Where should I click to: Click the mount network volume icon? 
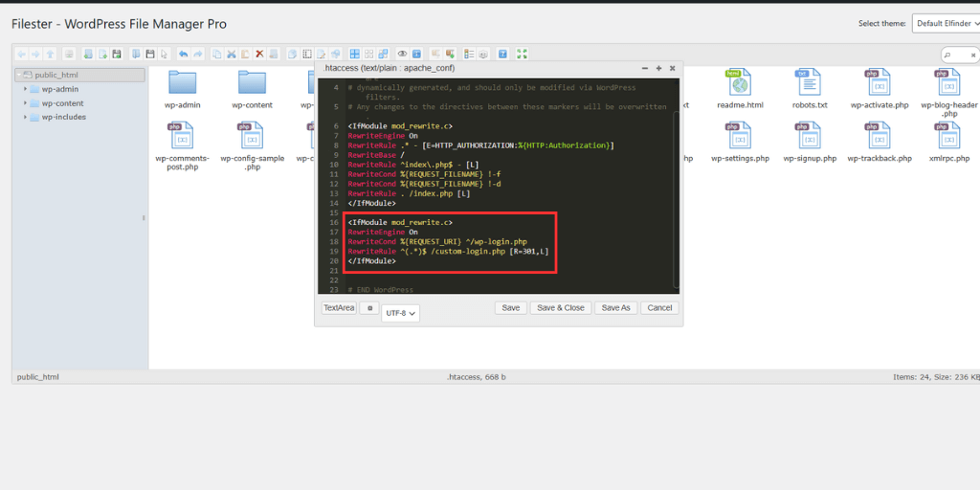[69, 54]
